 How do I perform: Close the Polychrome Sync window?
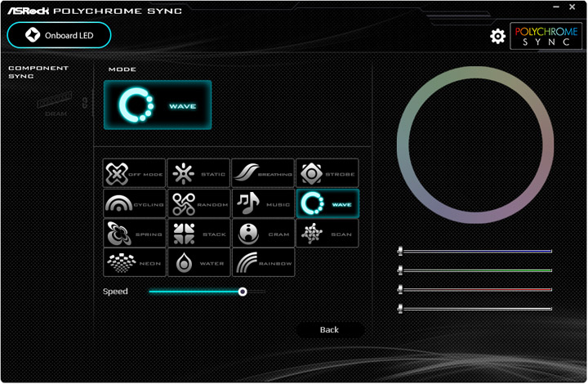[572, 7]
